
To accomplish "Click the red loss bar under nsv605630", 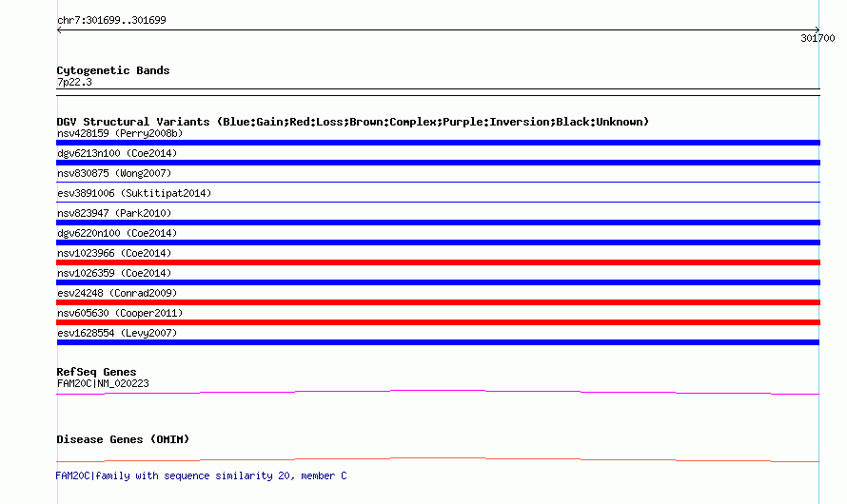I will 438,322.
